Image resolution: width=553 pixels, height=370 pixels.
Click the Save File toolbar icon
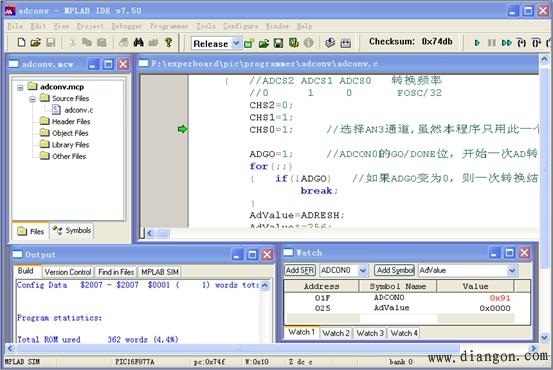tap(51, 43)
